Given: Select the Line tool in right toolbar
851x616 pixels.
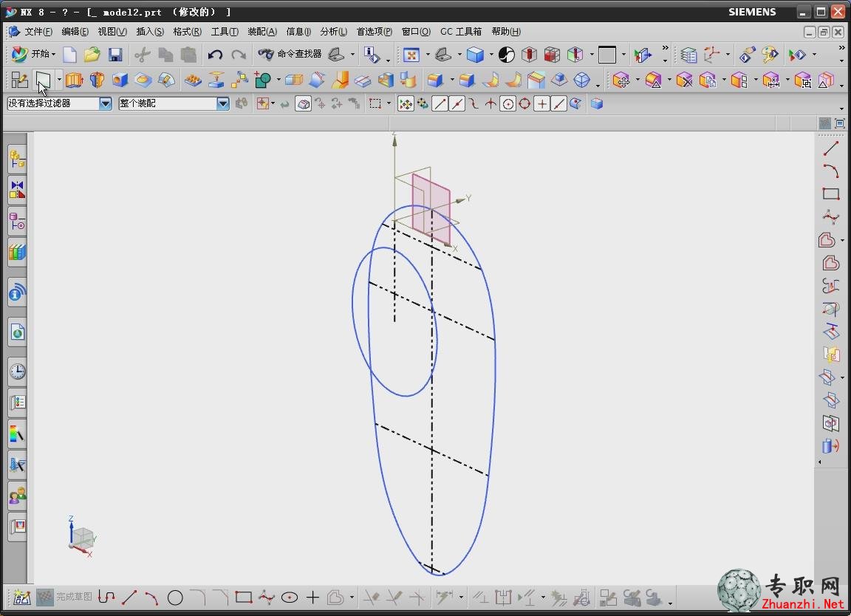Looking at the screenshot, I should coord(831,148).
